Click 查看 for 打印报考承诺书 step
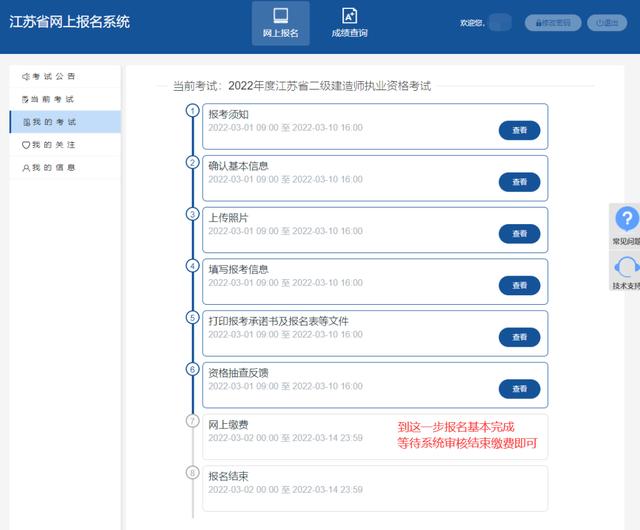 click(519, 337)
